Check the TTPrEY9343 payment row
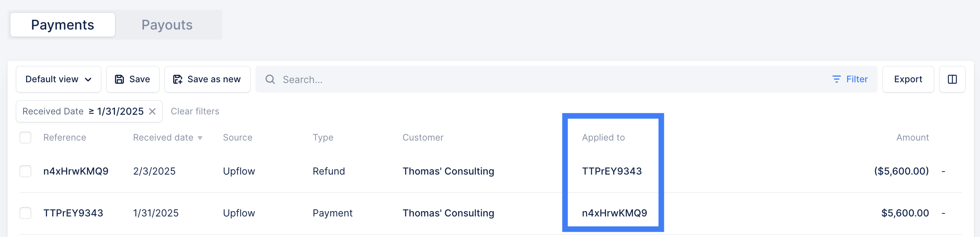 click(25, 213)
